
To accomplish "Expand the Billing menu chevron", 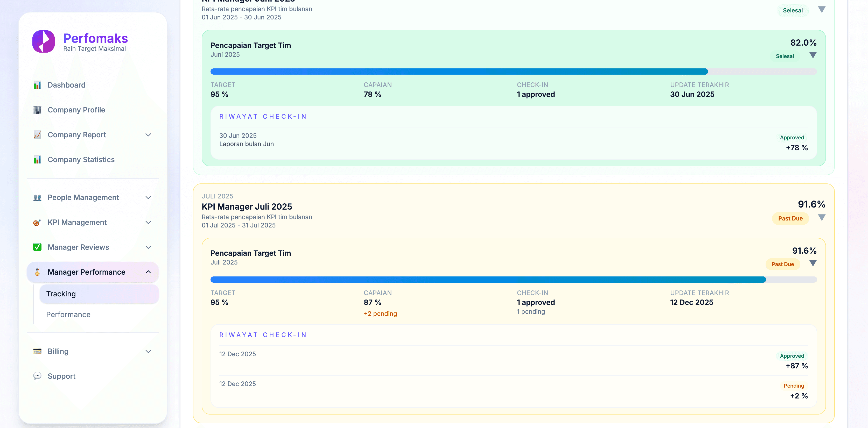I will [x=148, y=351].
